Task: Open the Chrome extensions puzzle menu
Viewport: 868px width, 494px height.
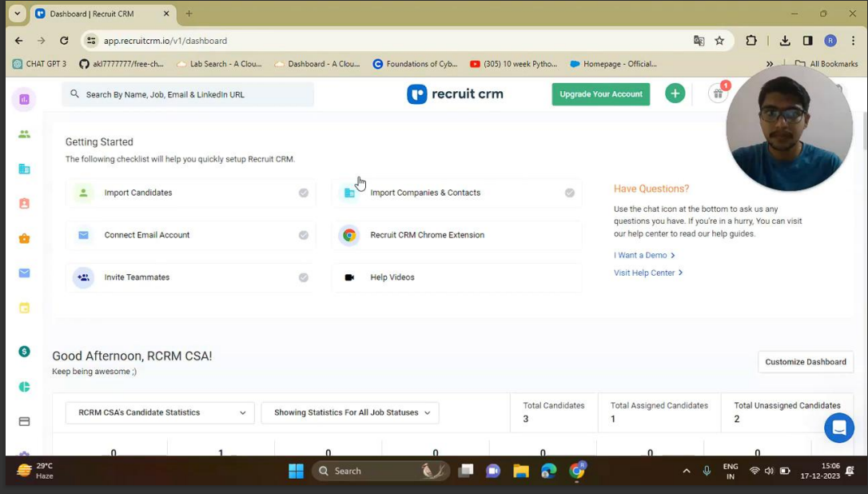Action: (x=751, y=38)
